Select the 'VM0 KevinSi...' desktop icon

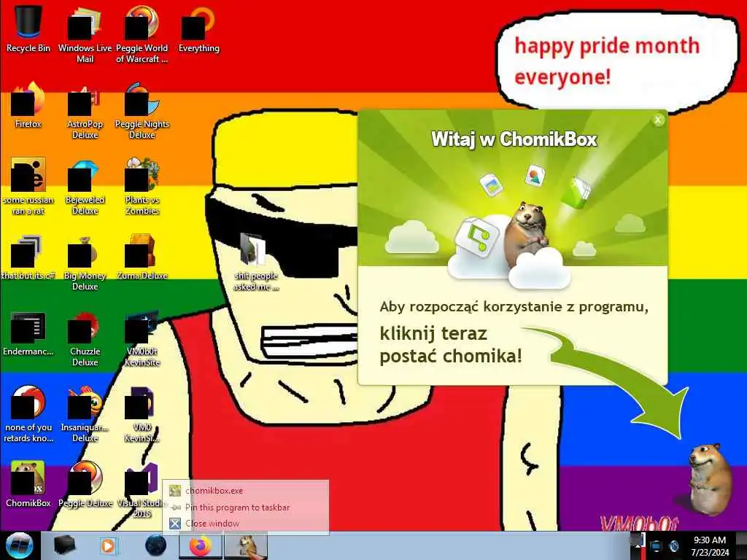142,414
